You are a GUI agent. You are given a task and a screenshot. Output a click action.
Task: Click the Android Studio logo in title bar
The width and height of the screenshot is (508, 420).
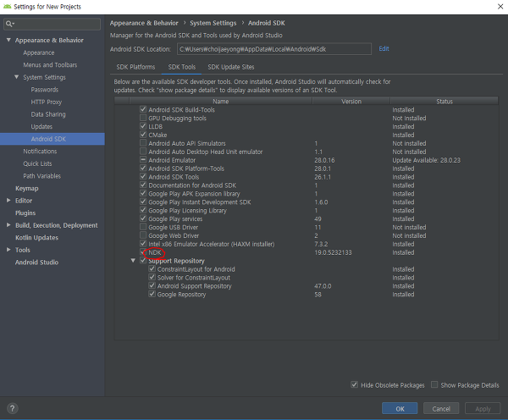tap(7, 7)
